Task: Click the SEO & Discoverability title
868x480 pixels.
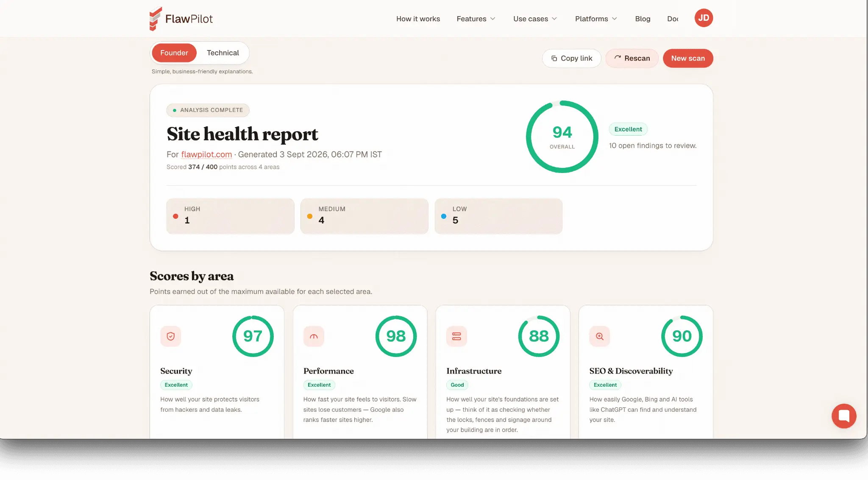Action: (x=631, y=371)
